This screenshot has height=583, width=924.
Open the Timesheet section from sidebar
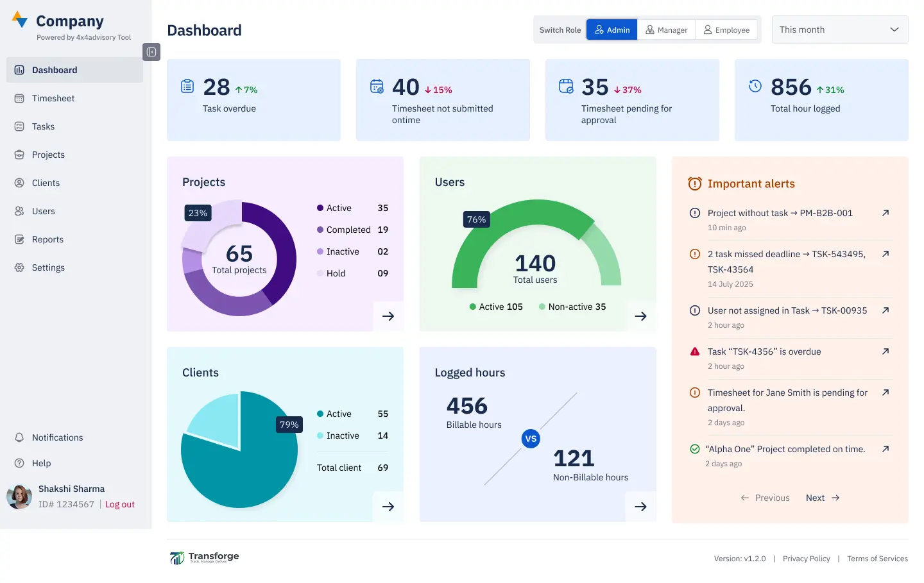point(55,98)
